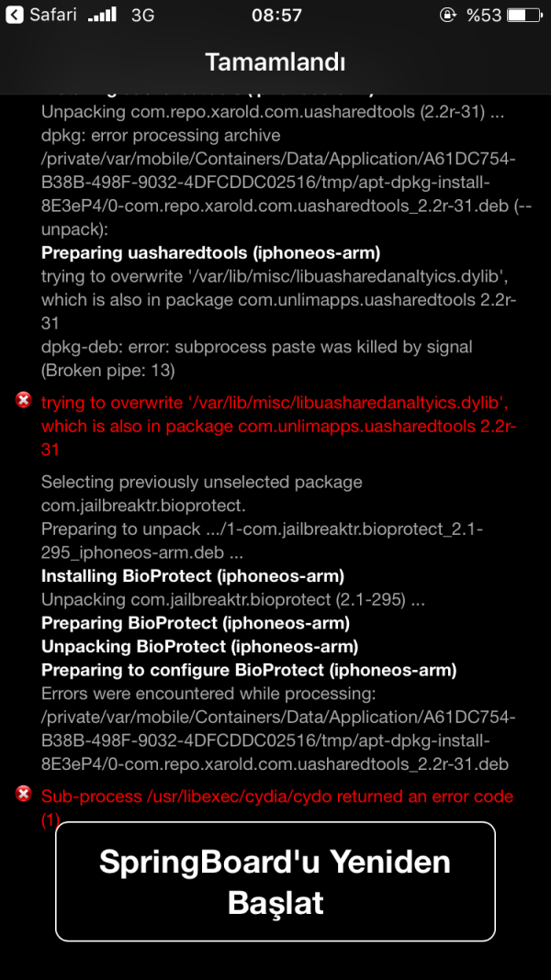This screenshot has height=980, width=551.
Task: Tap the battery level icon
Action: (523, 16)
